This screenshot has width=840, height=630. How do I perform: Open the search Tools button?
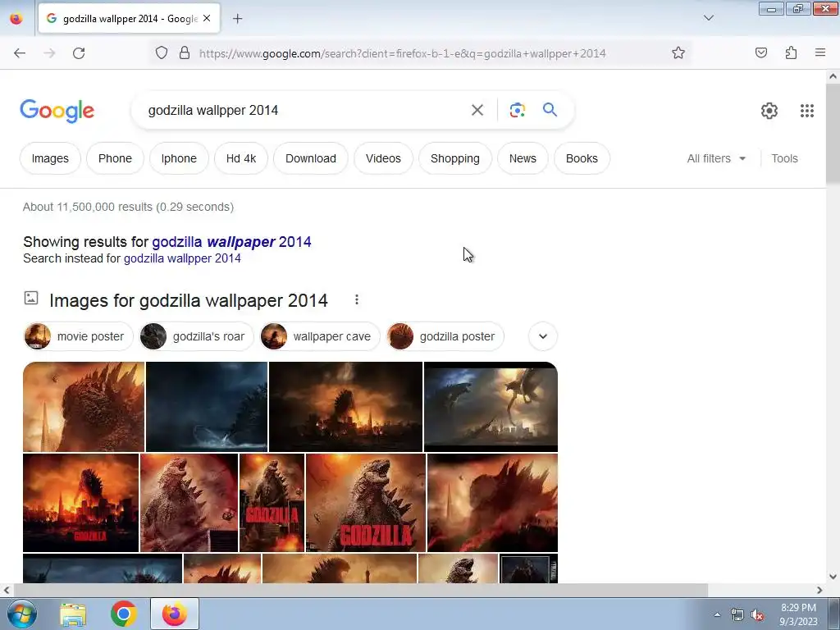pyautogui.click(x=784, y=158)
